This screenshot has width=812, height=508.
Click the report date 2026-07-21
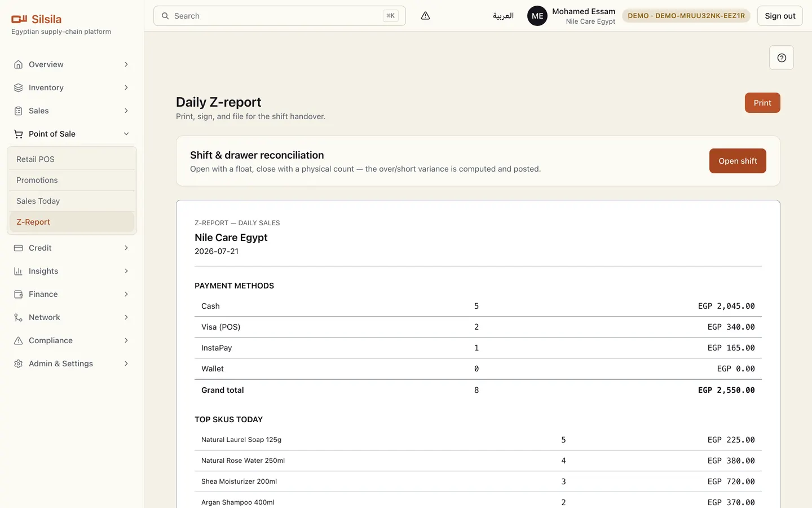point(217,251)
